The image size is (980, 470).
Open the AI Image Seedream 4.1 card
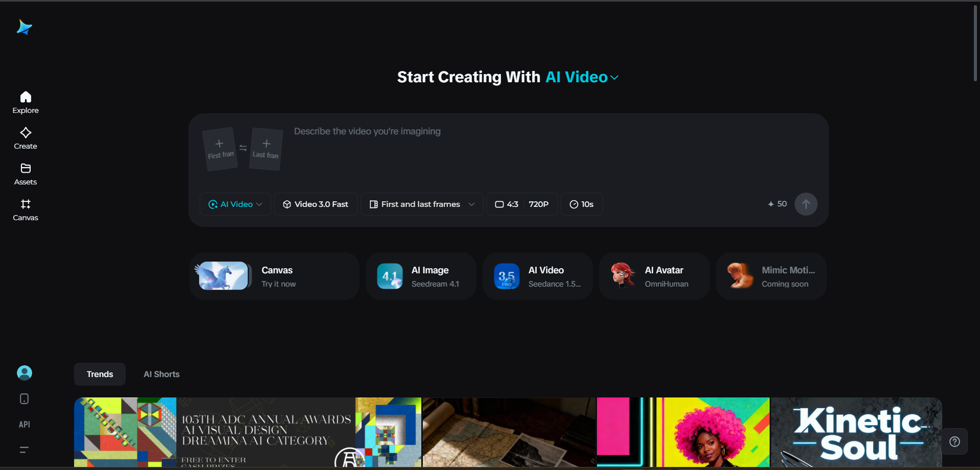(421, 276)
